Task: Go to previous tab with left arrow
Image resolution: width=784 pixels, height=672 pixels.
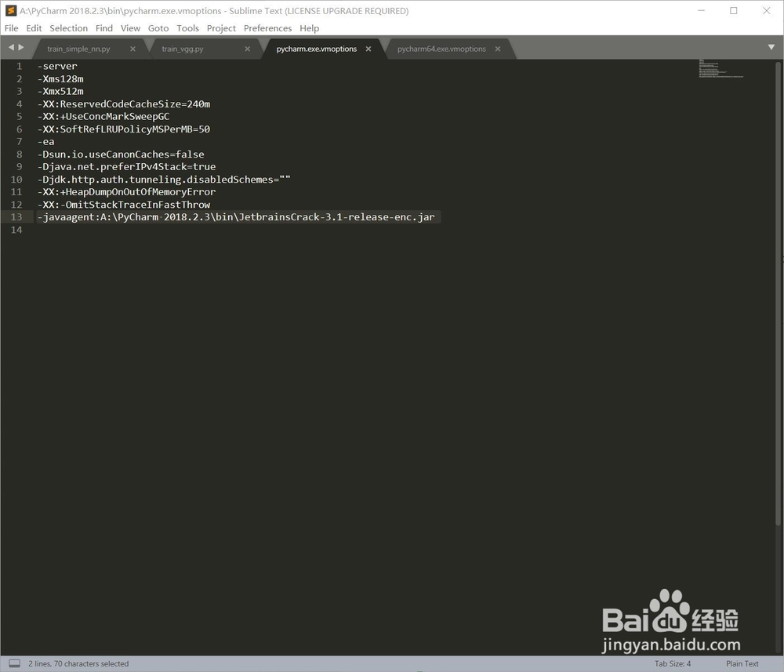Action: 11,47
